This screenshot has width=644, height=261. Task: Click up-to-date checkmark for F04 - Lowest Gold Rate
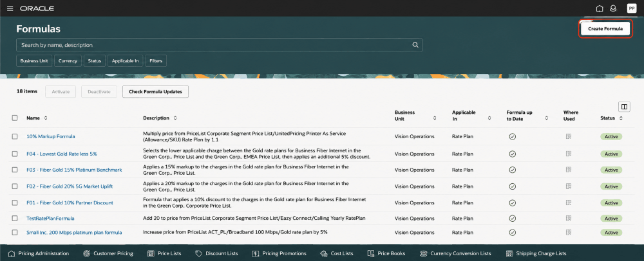click(x=512, y=154)
